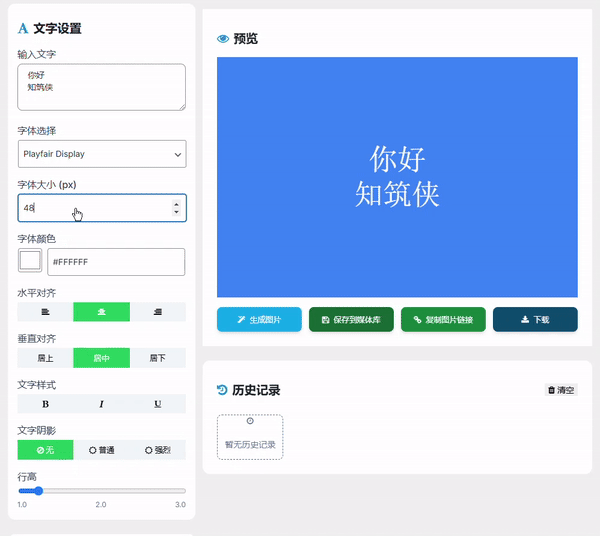Choose 强烈 text shadow option
Image resolution: width=600 pixels, height=536 pixels.
157,450
